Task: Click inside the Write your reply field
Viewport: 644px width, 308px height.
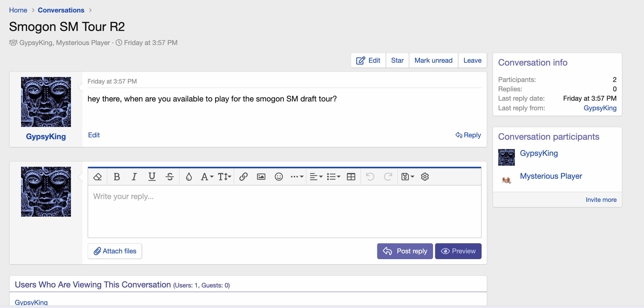Action: 284,211
